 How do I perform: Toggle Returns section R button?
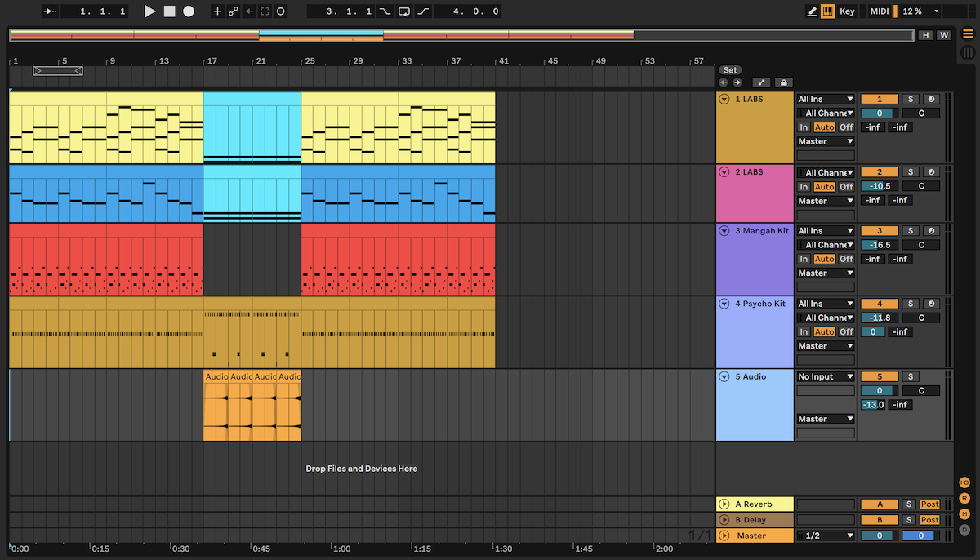coord(964,498)
